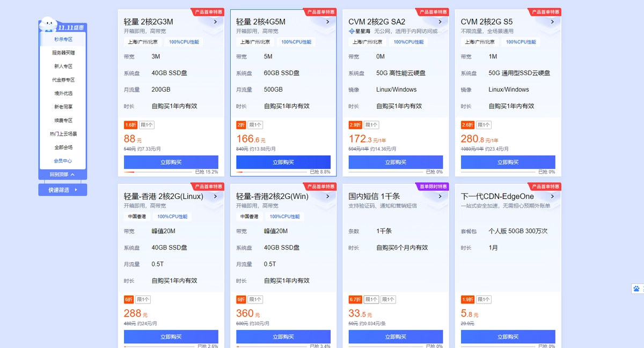Click the paw icon at the right edge
This screenshot has height=348, width=644.
637,288
